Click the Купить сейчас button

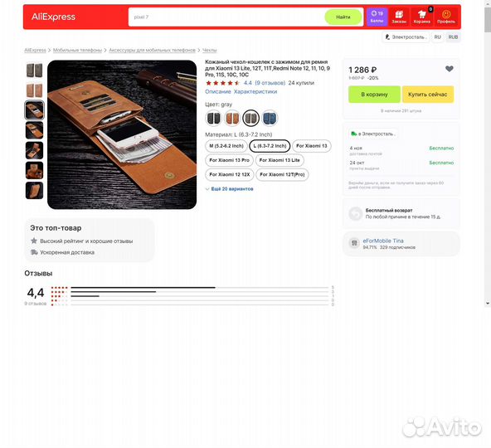[x=428, y=95]
